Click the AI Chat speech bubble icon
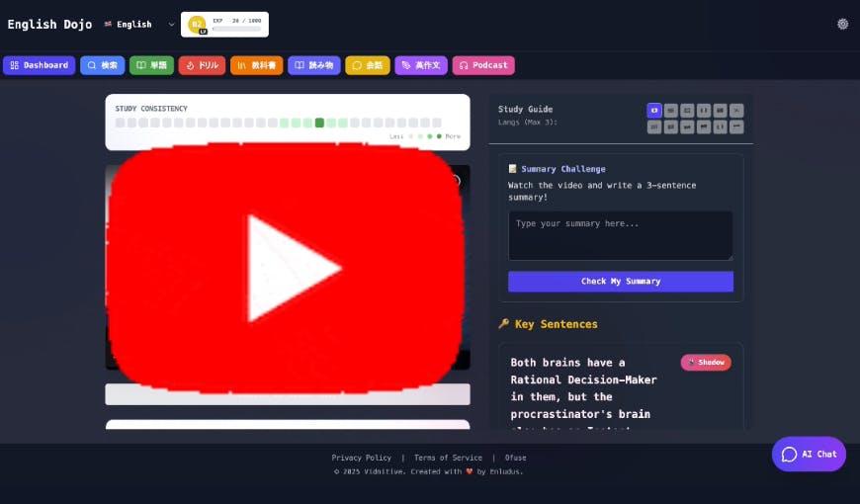The width and height of the screenshot is (860, 504). [789, 455]
